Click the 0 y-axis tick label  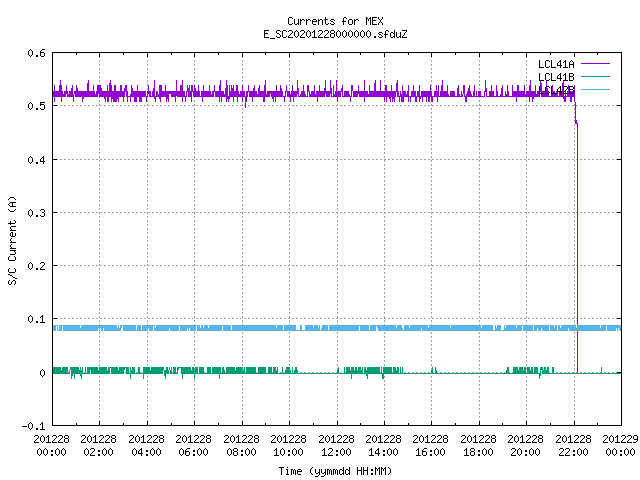click(x=42, y=373)
